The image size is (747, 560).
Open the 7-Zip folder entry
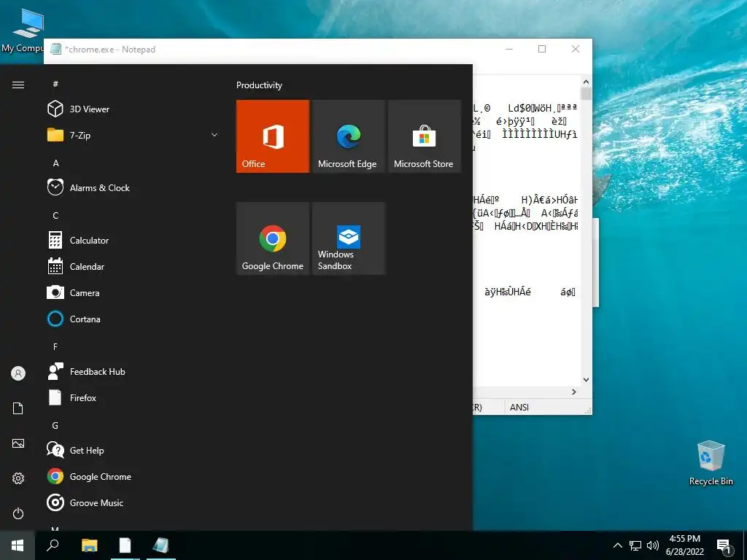click(x=133, y=135)
